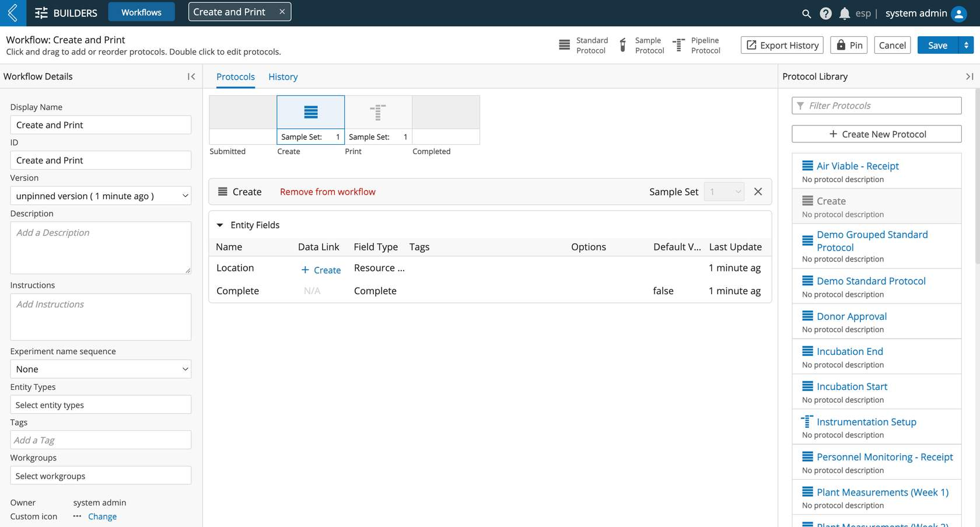This screenshot has height=527, width=980.
Task: Click the search magnifier icon
Action: pyautogui.click(x=806, y=13)
